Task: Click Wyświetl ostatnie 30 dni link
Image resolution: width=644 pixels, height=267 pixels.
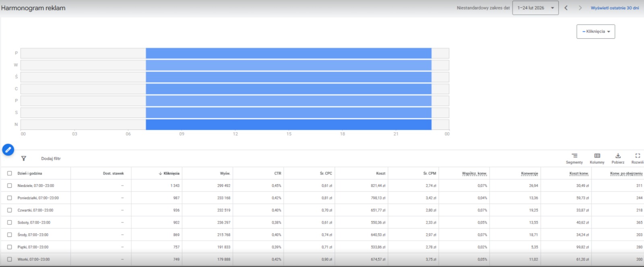Action: (615, 8)
